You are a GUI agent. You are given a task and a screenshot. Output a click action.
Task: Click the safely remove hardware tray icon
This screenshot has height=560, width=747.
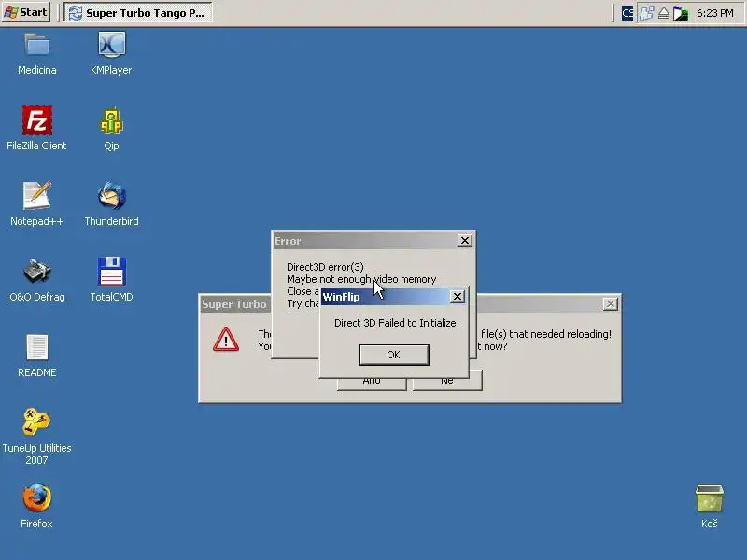click(x=664, y=13)
